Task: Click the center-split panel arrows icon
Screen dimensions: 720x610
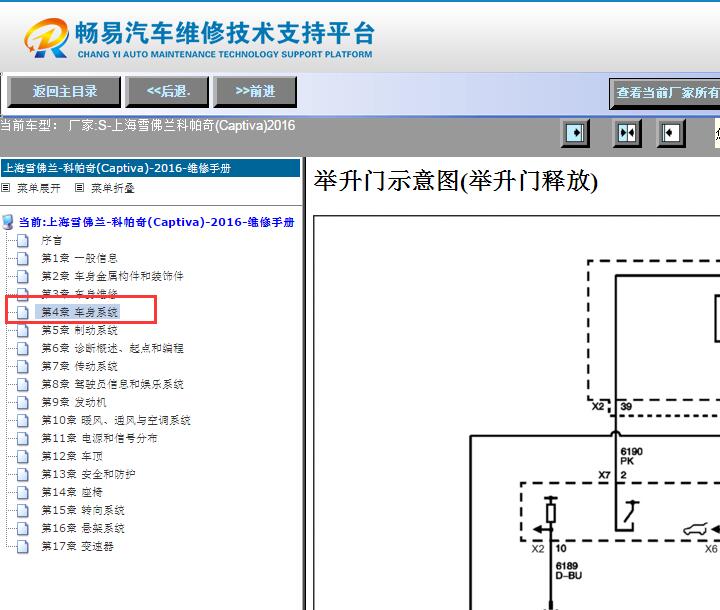Action: point(627,133)
